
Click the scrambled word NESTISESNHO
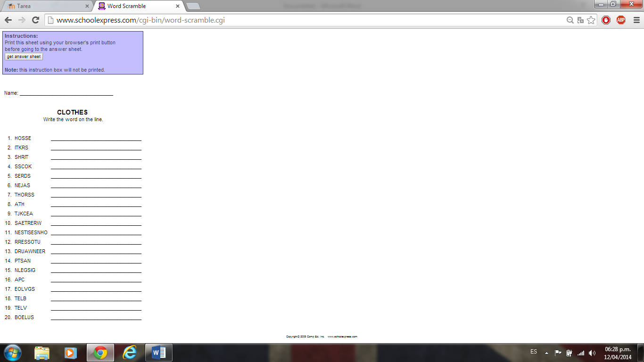pyautogui.click(x=31, y=232)
